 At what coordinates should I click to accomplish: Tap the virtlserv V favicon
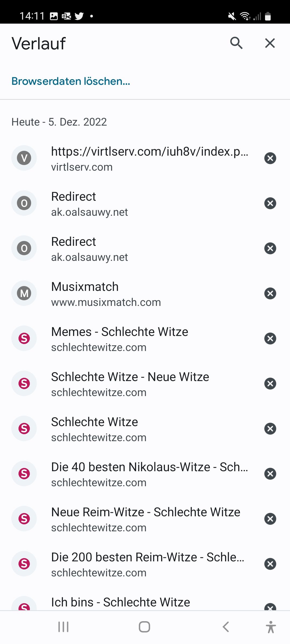[x=24, y=158]
